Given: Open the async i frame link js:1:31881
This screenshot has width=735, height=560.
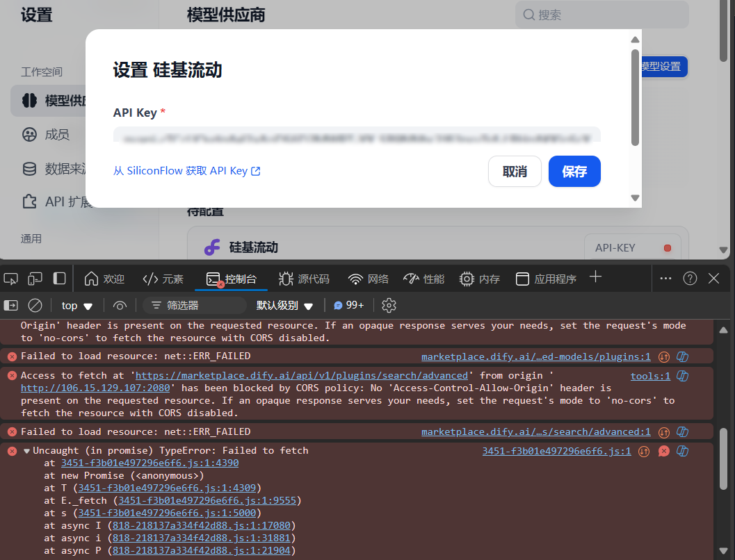Looking at the screenshot, I should (x=202, y=538).
